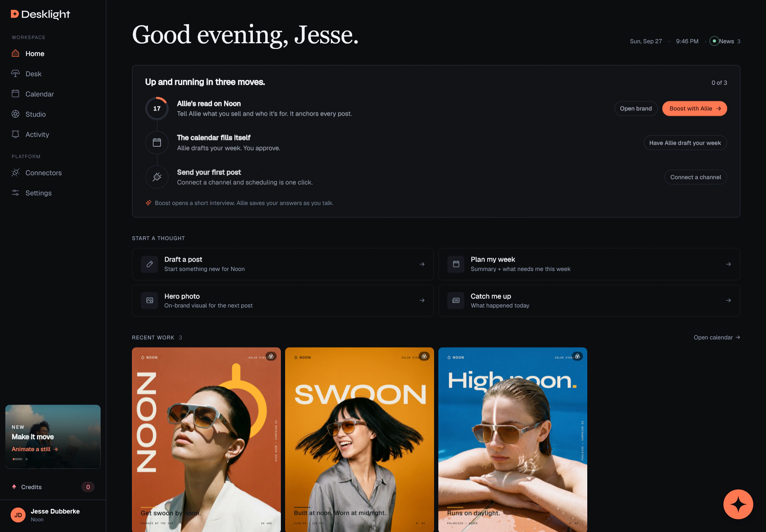Click the JD avatar for Jesse Dubberke

18,515
